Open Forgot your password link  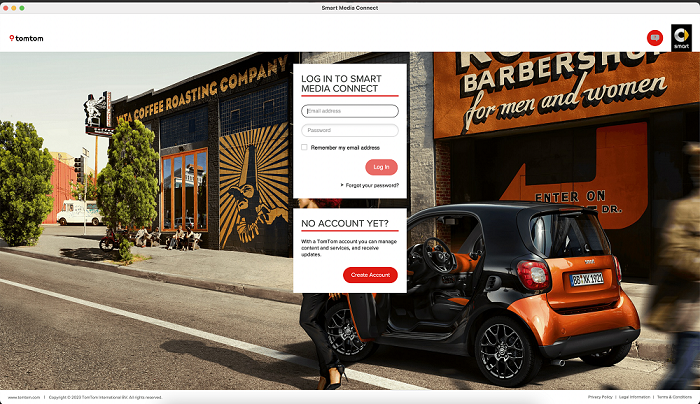(372, 185)
